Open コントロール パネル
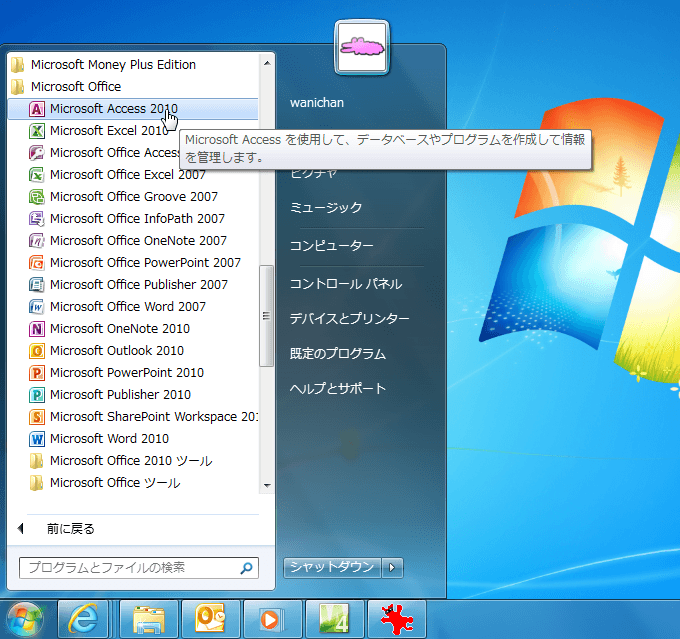The image size is (680, 639). 346,284
